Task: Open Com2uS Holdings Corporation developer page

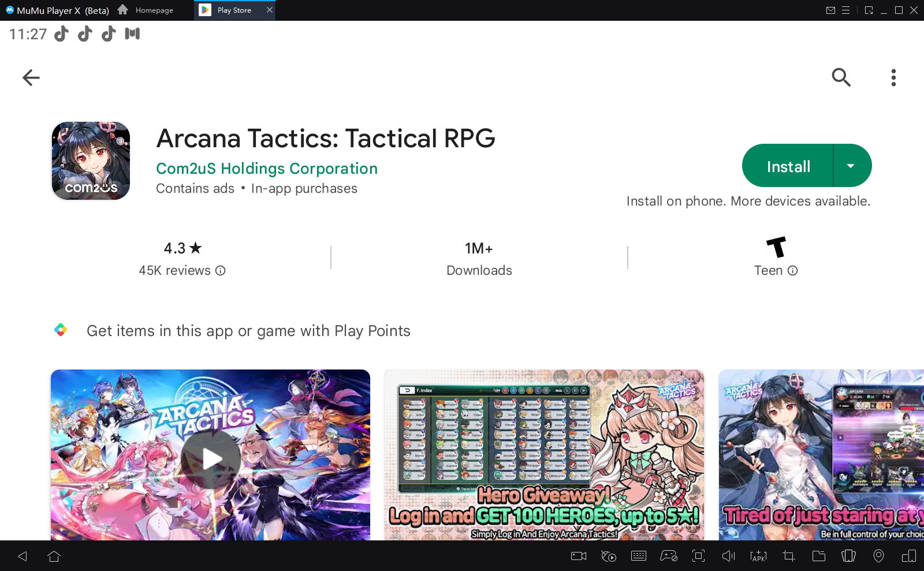Action: 267,169
